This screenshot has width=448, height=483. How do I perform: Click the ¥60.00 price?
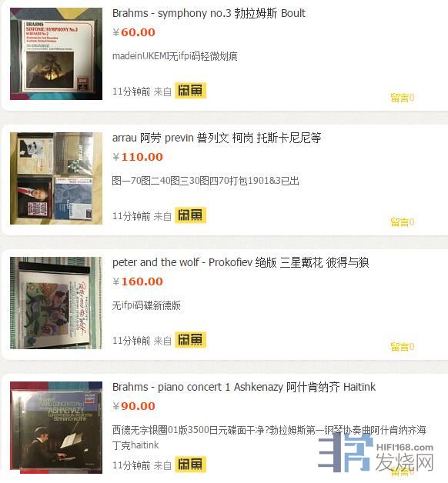pos(134,32)
